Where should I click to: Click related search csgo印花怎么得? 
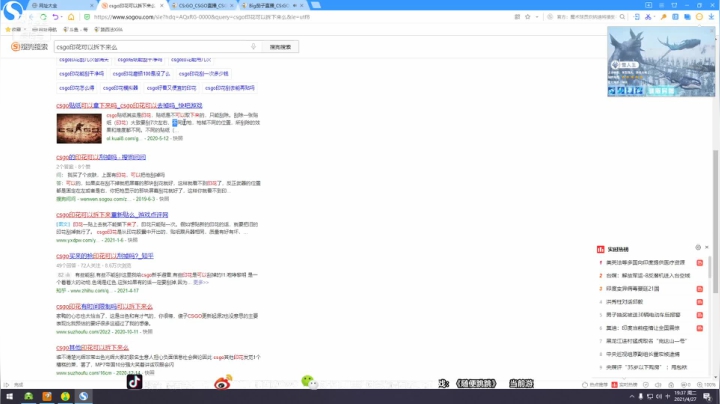pyautogui.click(x=77, y=88)
